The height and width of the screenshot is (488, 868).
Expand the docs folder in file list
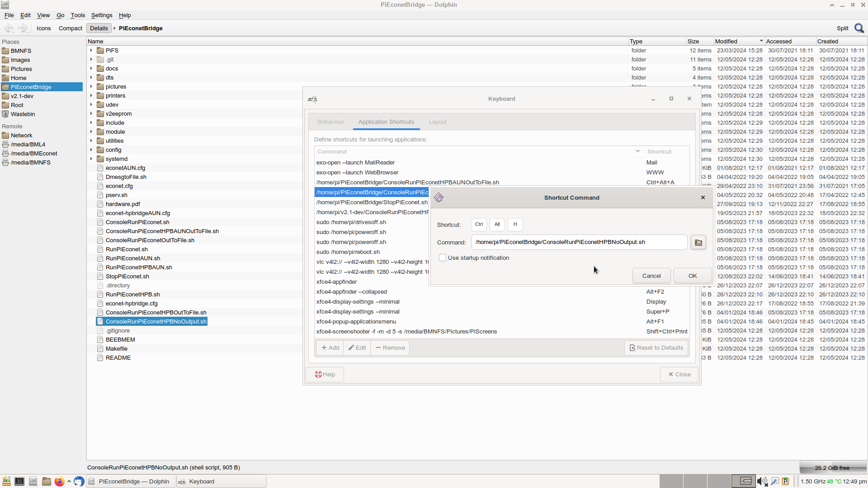click(x=91, y=68)
